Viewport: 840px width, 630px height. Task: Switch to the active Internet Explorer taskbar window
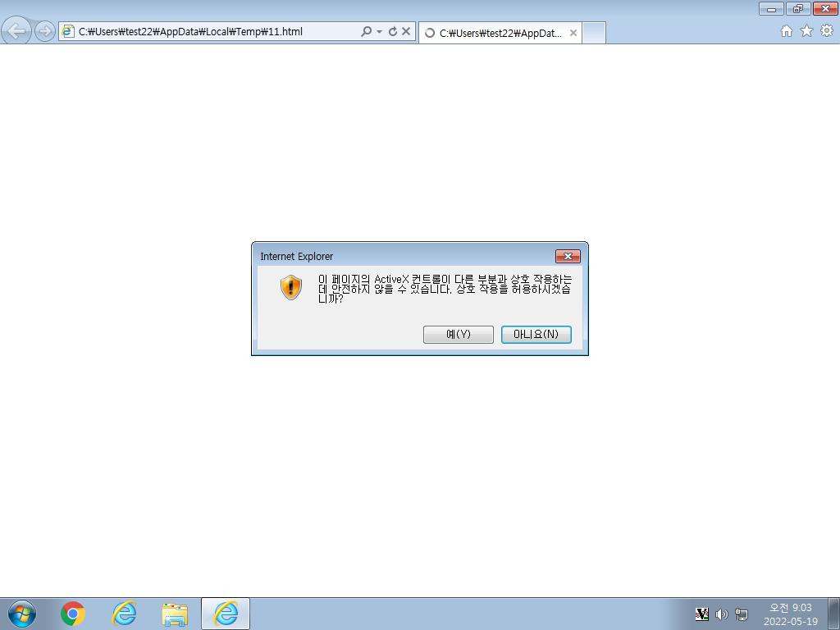226,614
